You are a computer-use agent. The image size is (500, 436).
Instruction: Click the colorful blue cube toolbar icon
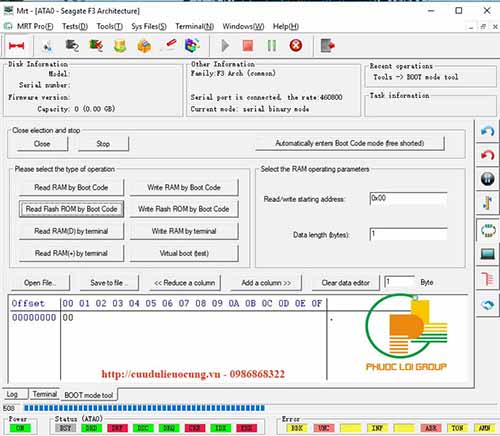(x=192, y=46)
